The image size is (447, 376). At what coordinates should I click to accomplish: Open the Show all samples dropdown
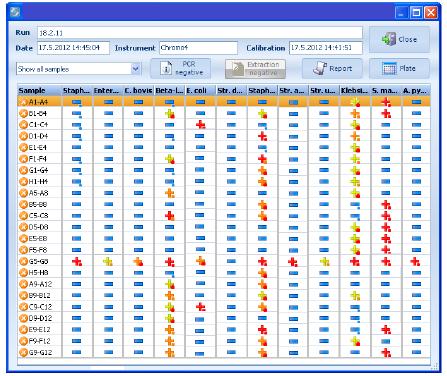[79, 69]
